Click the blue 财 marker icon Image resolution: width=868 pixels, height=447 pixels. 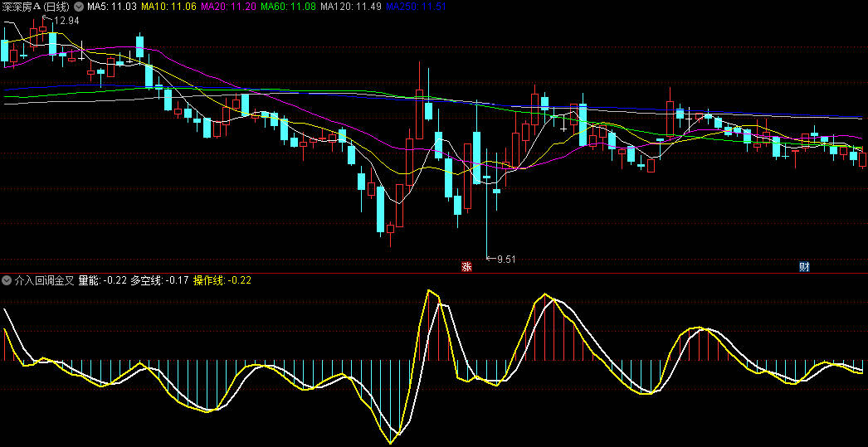(803, 266)
